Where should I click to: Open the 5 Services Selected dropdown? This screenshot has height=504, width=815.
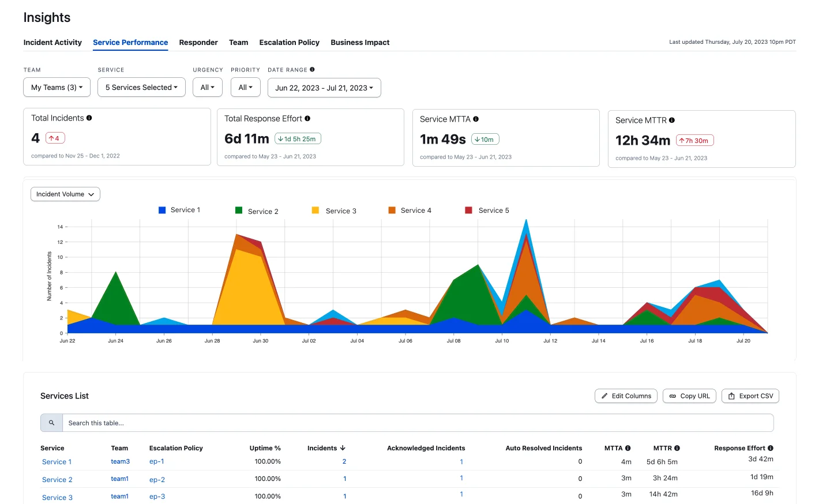pos(141,87)
